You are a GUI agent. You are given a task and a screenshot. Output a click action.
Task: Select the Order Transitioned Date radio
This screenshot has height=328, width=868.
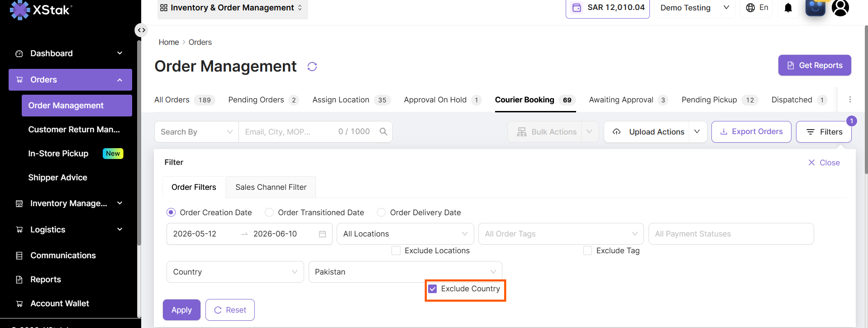coord(269,212)
